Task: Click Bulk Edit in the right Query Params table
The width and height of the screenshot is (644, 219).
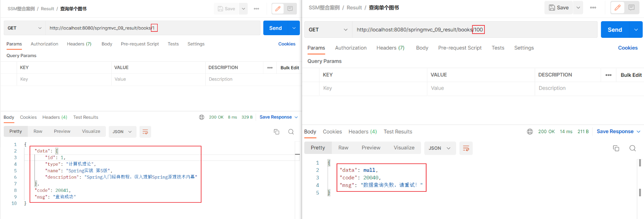Action: click(x=631, y=75)
